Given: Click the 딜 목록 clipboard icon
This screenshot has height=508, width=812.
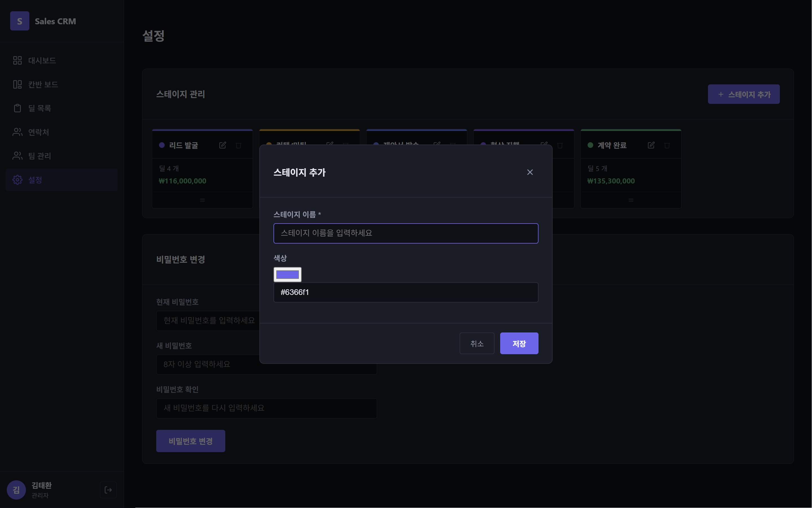Looking at the screenshot, I should click(17, 108).
